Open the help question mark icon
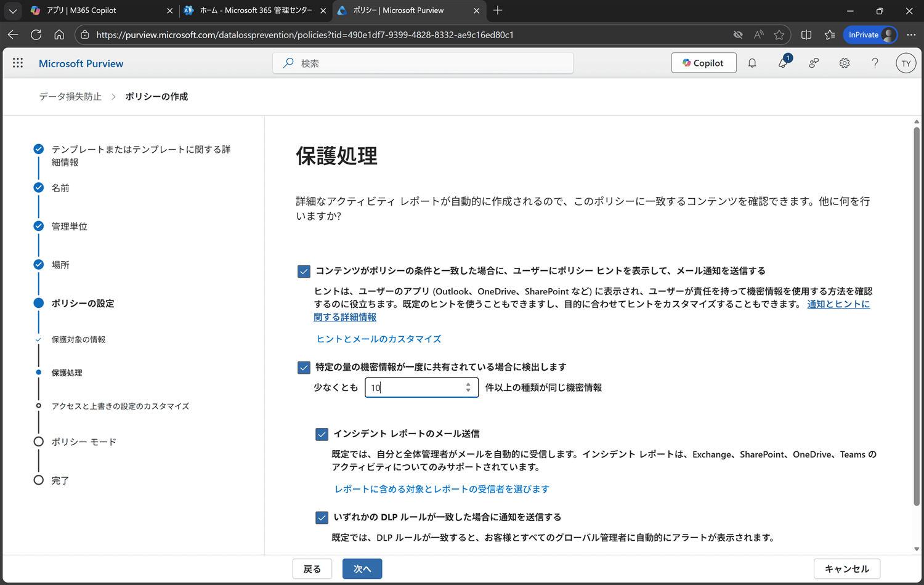The image size is (924, 585). pyautogui.click(x=875, y=63)
